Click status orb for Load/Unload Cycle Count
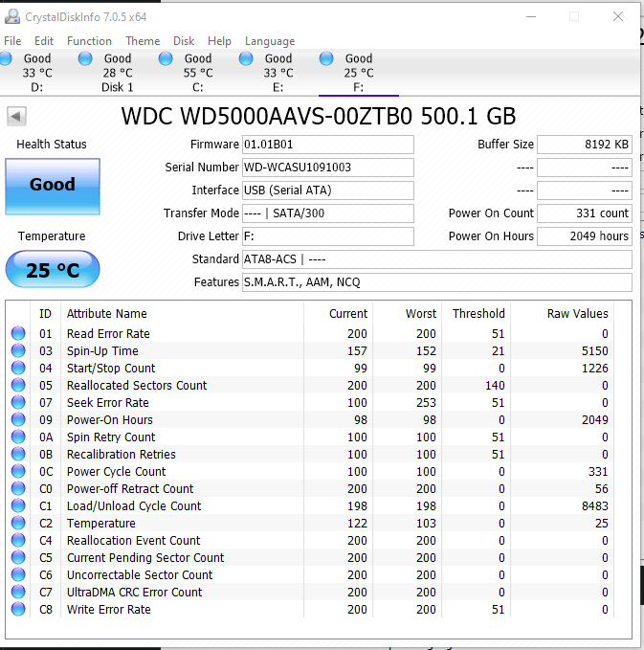This screenshot has width=644, height=650. [18, 505]
